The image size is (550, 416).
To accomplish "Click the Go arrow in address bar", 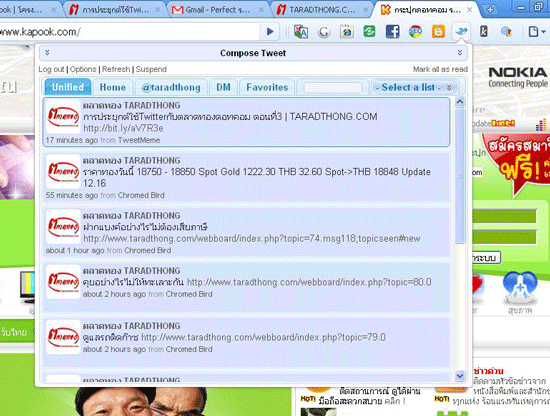I will 270,32.
